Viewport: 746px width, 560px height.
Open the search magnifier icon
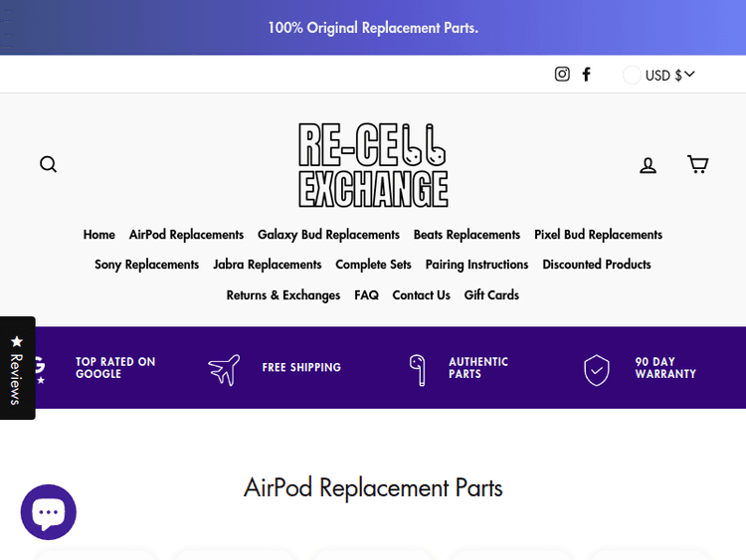click(x=48, y=164)
